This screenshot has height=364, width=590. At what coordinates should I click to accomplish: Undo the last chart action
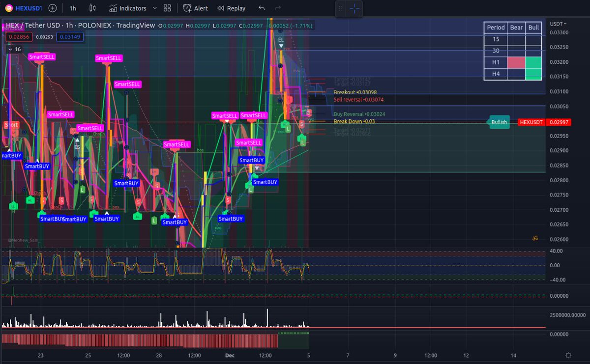[x=261, y=8]
